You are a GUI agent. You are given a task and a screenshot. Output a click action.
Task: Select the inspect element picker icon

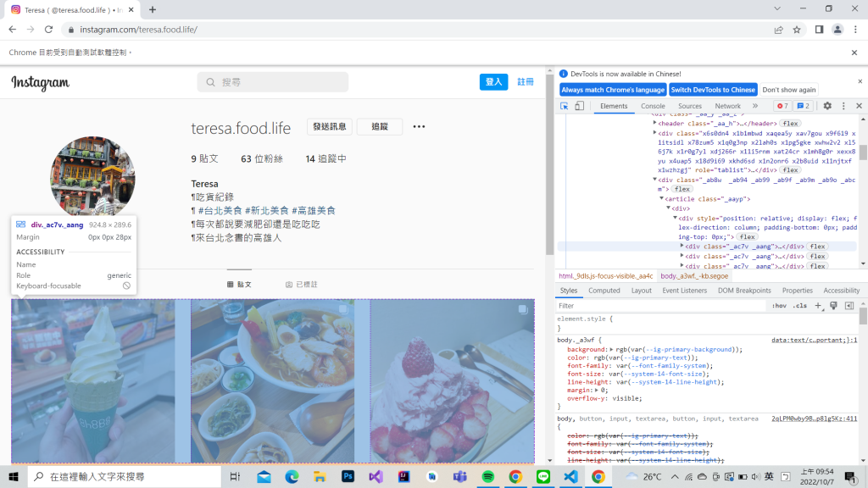click(564, 106)
